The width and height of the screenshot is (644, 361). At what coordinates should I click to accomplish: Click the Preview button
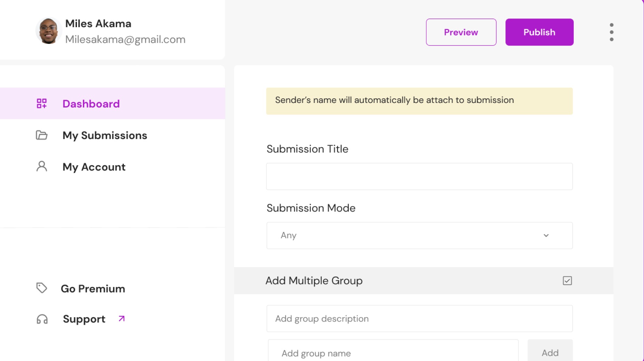(x=461, y=32)
